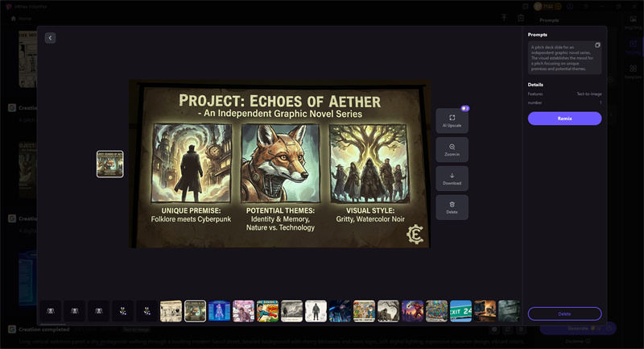Open the superhero comic cover thumbnail
The height and width of the screenshot is (349, 644).
tap(268, 311)
